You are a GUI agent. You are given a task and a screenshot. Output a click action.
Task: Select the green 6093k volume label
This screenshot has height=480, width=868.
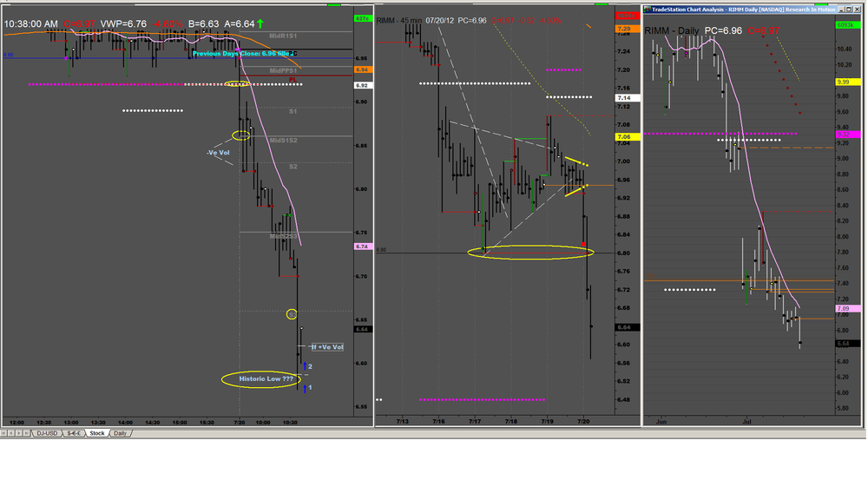click(x=847, y=25)
